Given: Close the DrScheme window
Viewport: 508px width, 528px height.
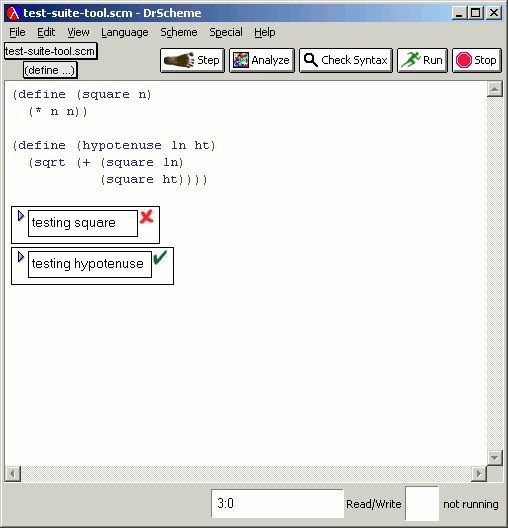Looking at the screenshot, I should point(494,13).
